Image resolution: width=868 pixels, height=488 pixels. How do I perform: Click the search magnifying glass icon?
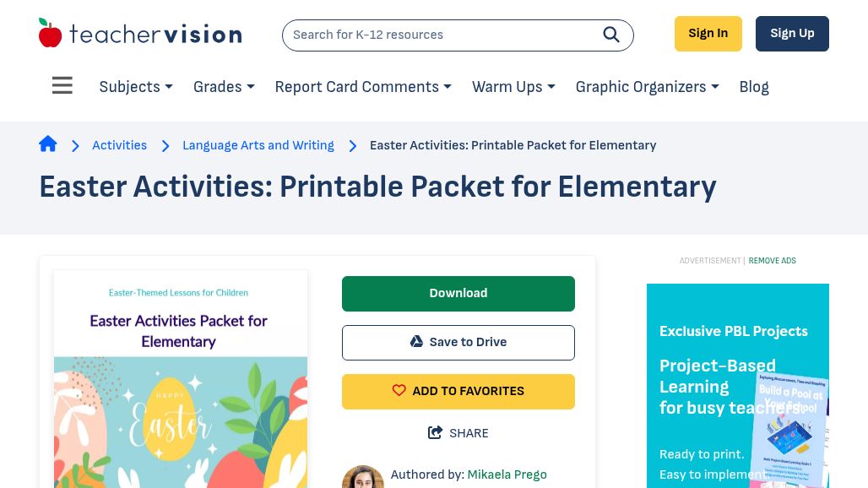(x=611, y=35)
